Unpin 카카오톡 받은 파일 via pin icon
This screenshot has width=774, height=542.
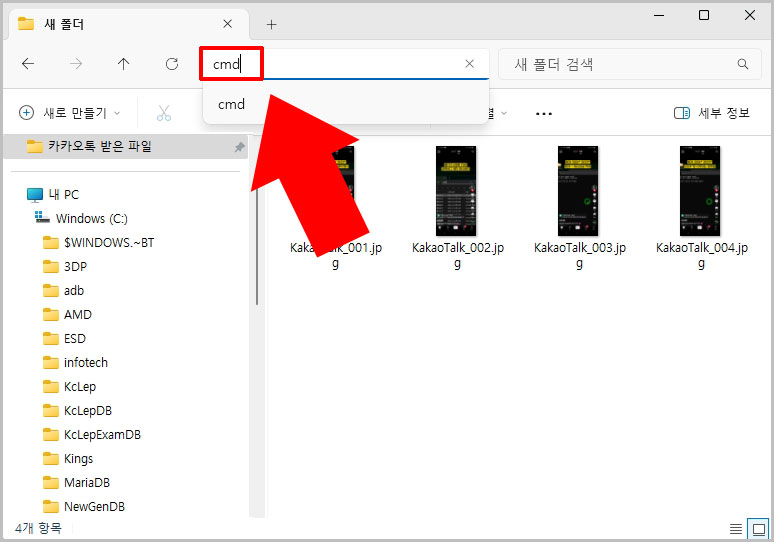[x=239, y=147]
